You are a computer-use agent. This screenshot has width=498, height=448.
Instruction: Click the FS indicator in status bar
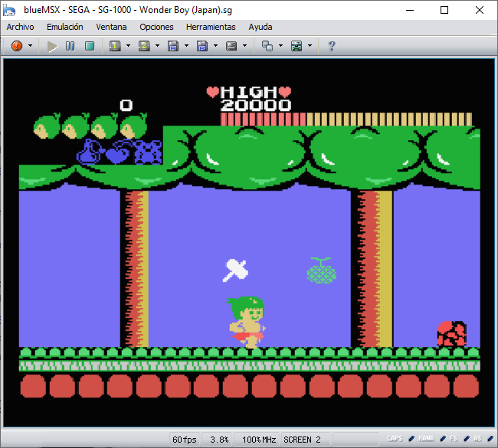454,439
